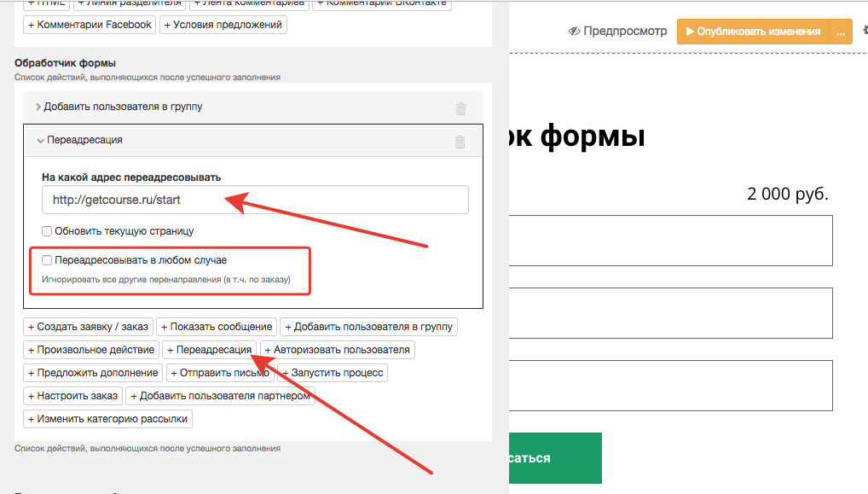Add a 'Создать заявку / заказ' action
This screenshot has width=868, height=494.
click(x=88, y=327)
